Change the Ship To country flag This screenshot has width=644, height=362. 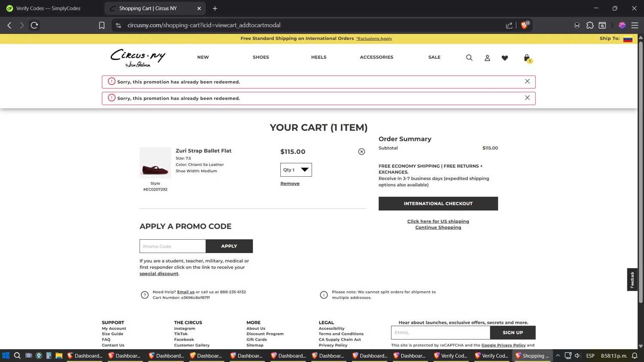[628, 39]
